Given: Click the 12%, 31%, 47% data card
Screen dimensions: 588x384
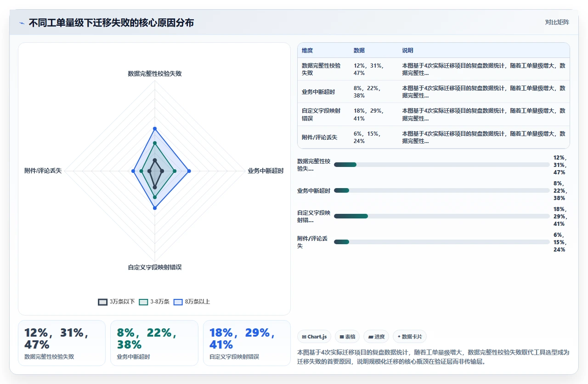Looking at the screenshot, I should pyautogui.click(x=62, y=343).
